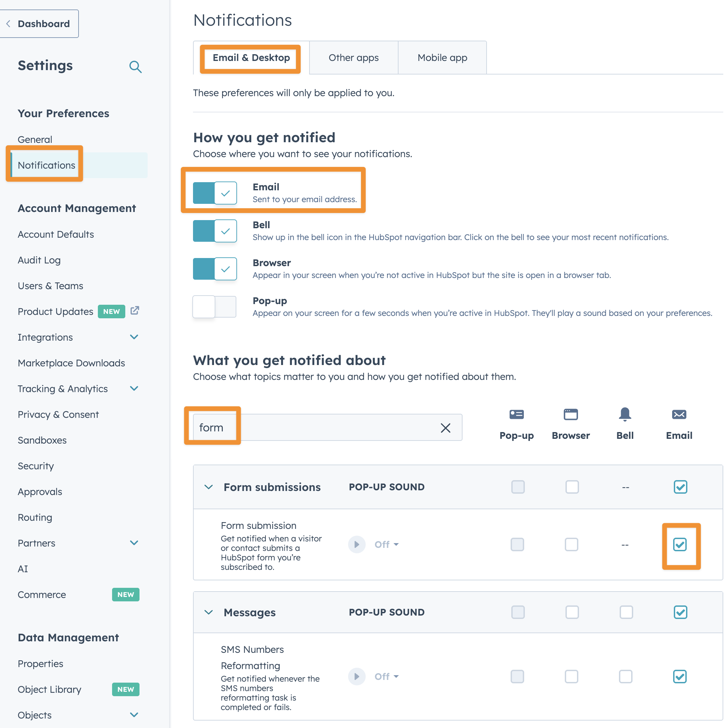728x728 pixels.
Task: Switch to the Other apps tab
Action: [x=354, y=58]
